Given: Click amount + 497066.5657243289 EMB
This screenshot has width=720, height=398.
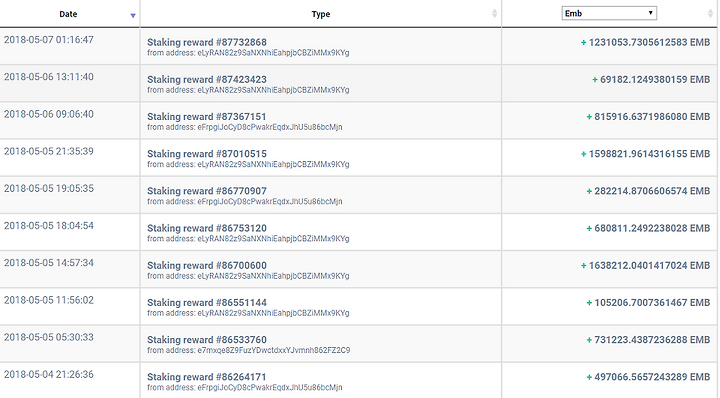Looking at the screenshot, I should coord(648,377).
